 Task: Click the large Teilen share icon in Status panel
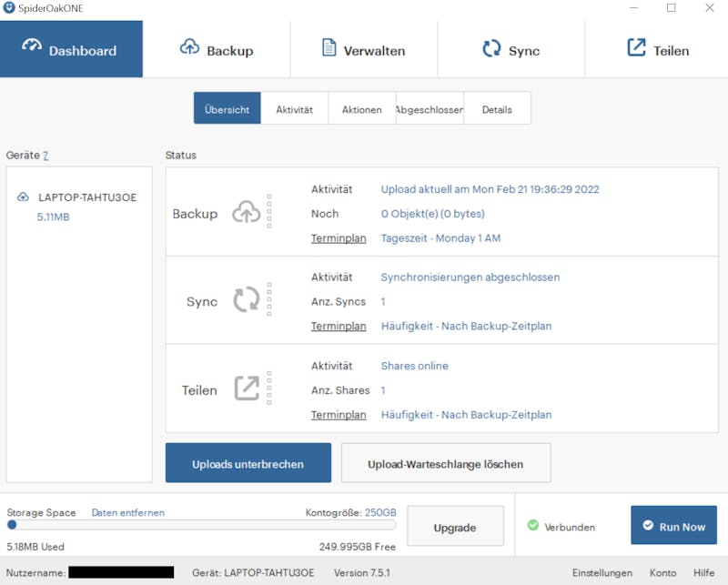pos(247,388)
